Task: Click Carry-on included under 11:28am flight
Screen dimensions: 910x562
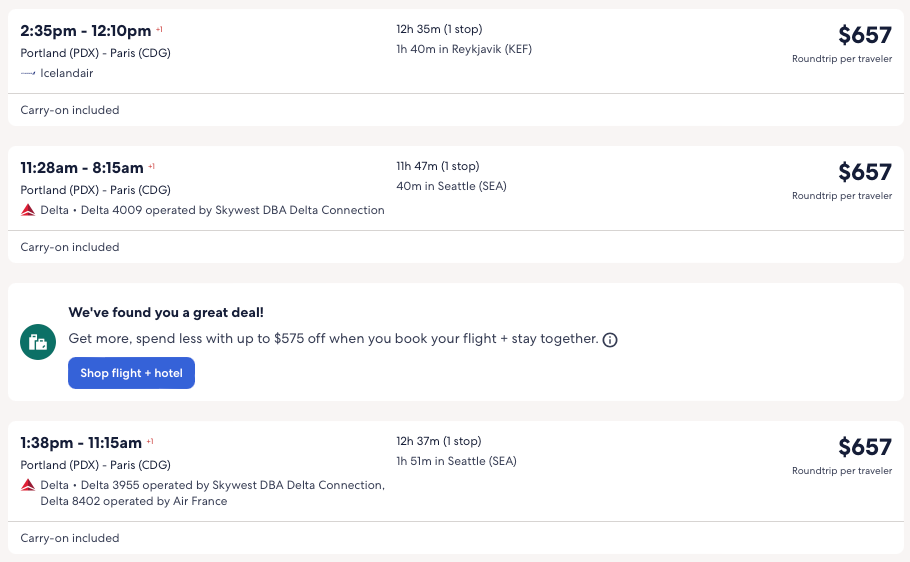Action: [x=70, y=247]
